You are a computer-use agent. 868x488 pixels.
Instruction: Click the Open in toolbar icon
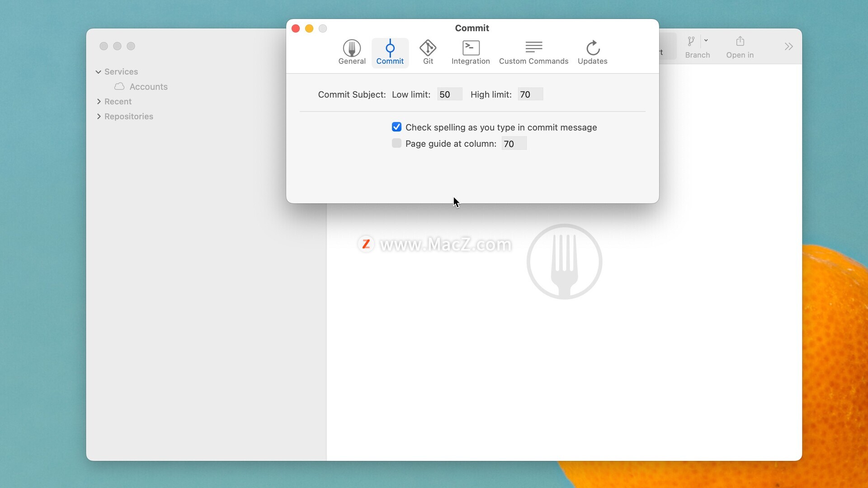[x=740, y=42]
